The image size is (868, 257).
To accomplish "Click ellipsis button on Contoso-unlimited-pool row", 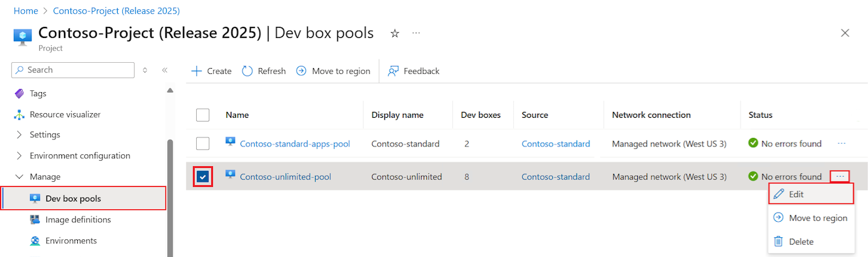I will coord(841,177).
